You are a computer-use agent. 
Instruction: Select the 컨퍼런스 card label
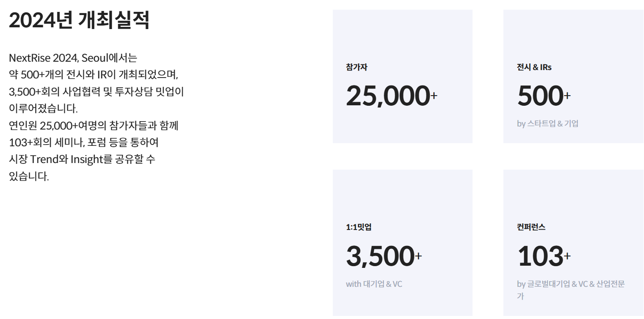click(531, 227)
